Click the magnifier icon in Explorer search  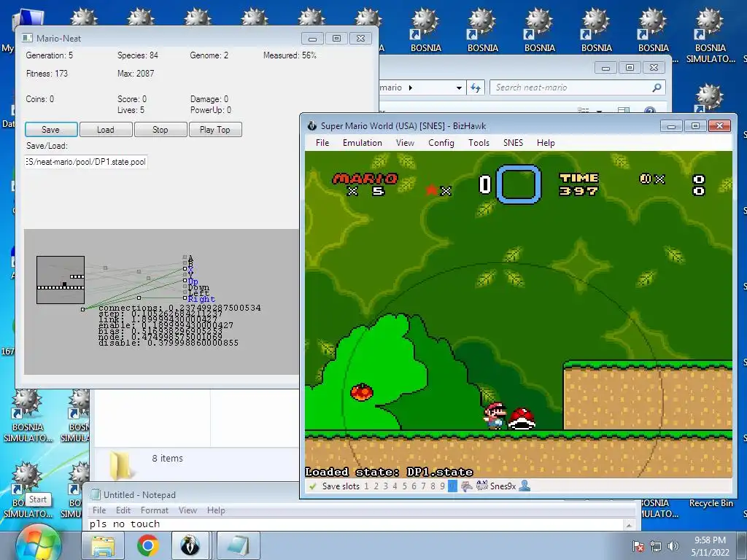(x=657, y=87)
